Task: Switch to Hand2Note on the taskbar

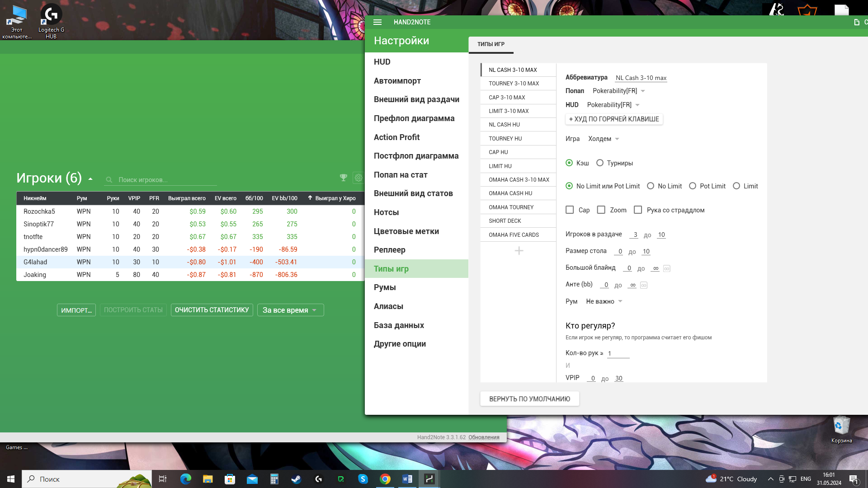Action: tap(429, 479)
